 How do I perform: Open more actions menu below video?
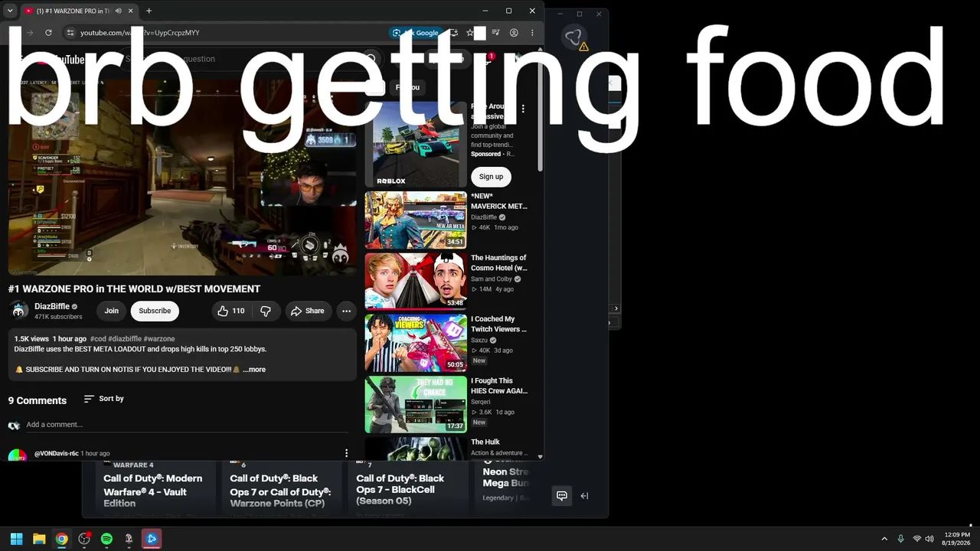(346, 311)
